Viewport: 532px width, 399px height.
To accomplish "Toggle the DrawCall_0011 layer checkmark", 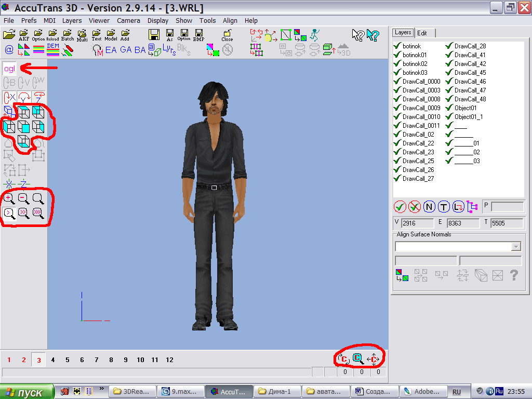I will [x=397, y=125].
